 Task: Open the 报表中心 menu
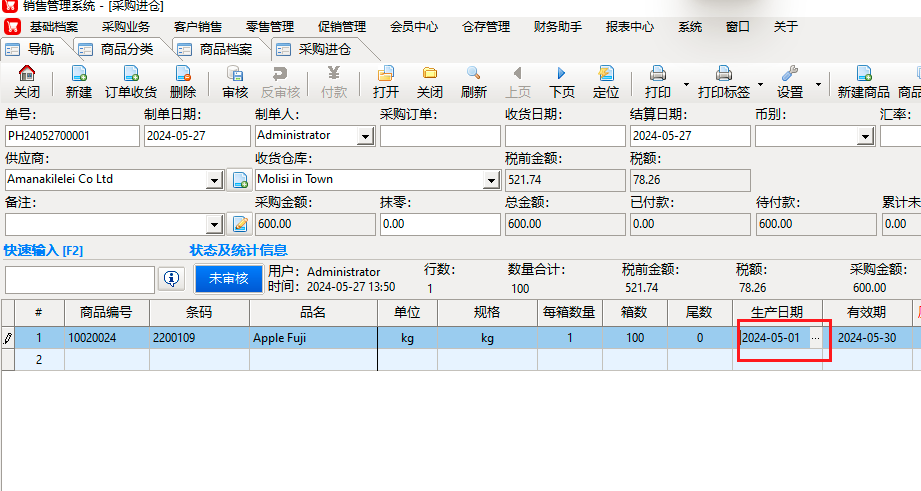(x=630, y=27)
